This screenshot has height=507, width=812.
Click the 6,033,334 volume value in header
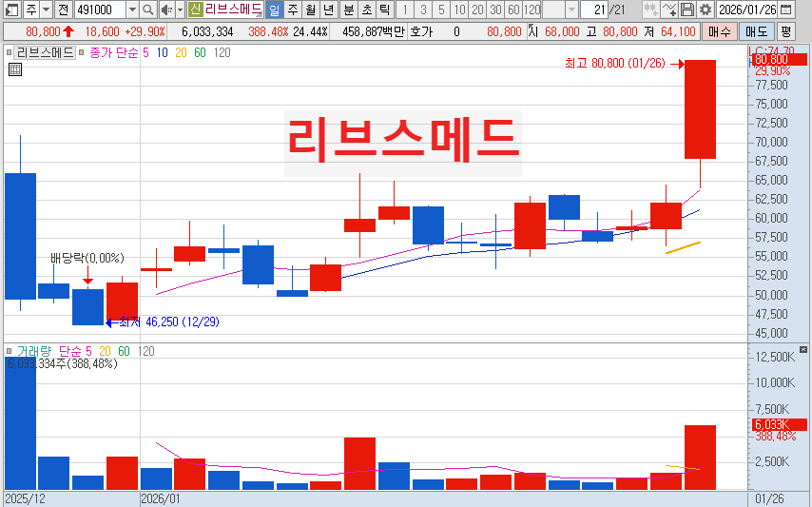tap(207, 31)
